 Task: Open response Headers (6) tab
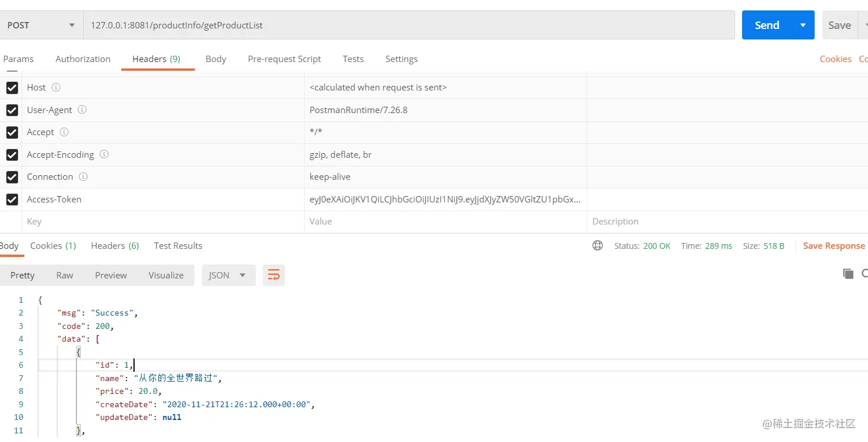coord(115,245)
